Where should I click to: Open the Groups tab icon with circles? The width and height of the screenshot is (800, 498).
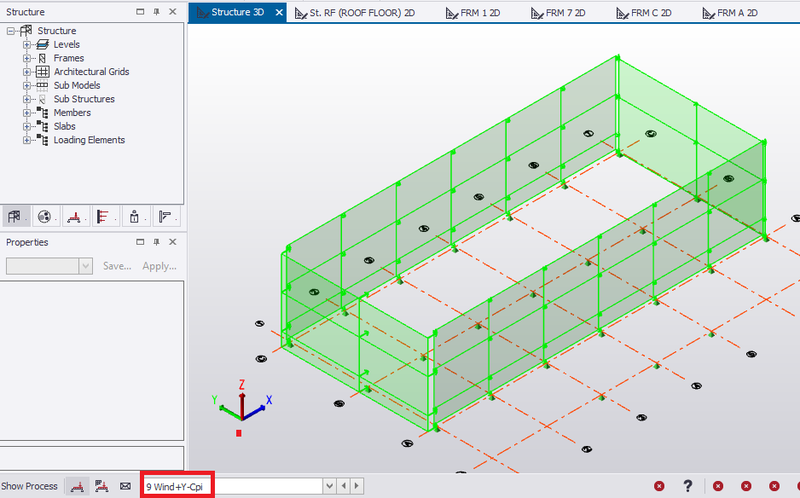[x=44, y=217]
